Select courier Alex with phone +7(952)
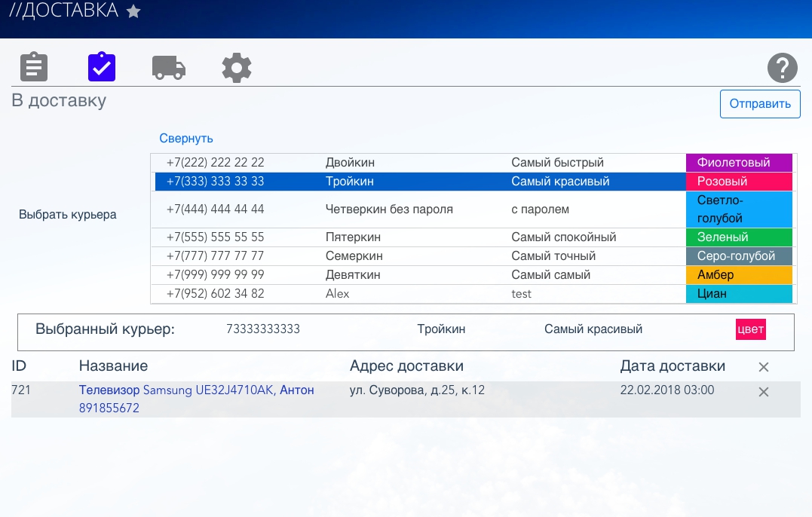812x517 pixels. coord(338,294)
